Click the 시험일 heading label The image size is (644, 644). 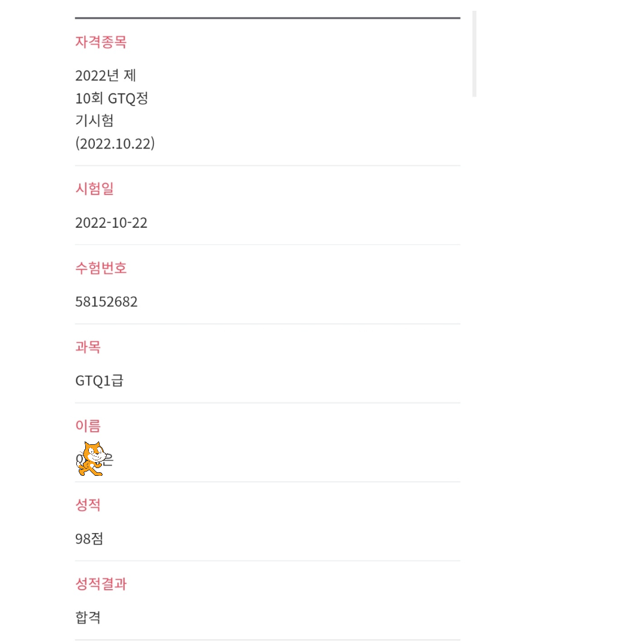[94, 188]
